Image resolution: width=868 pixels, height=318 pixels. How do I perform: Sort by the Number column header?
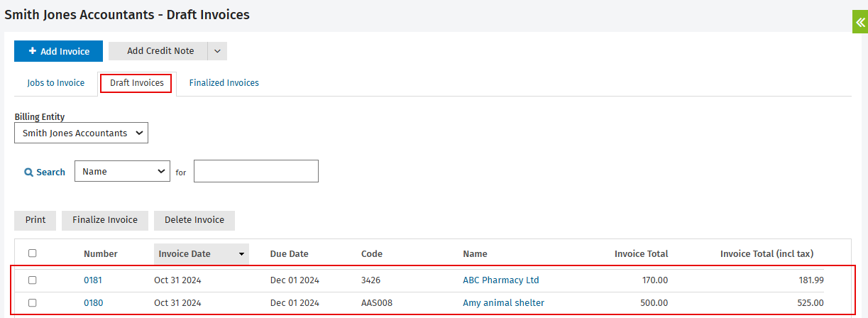coord(101,254)
